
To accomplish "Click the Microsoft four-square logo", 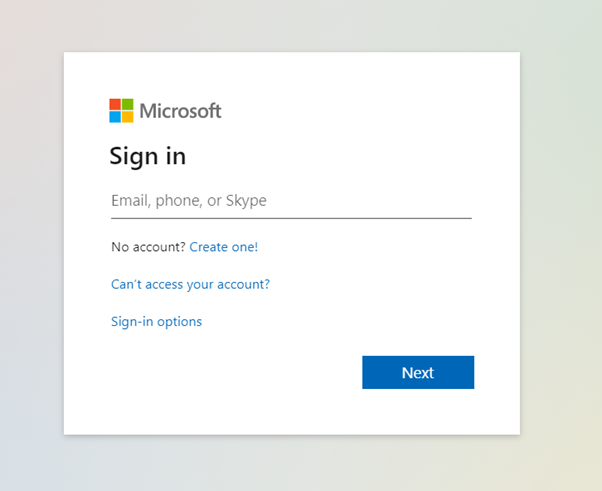I will coord(121,111).
